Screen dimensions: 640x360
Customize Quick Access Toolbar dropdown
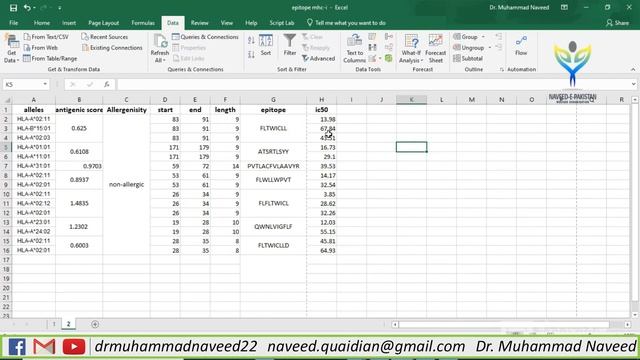(60, 8)
